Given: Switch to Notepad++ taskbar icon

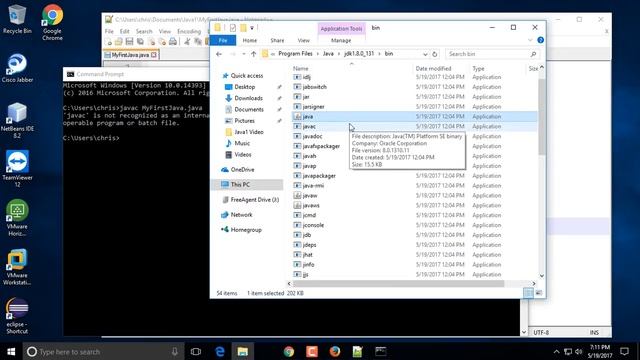Looking at the screenshot, I should pyautogui.click(x=358, y=351).
